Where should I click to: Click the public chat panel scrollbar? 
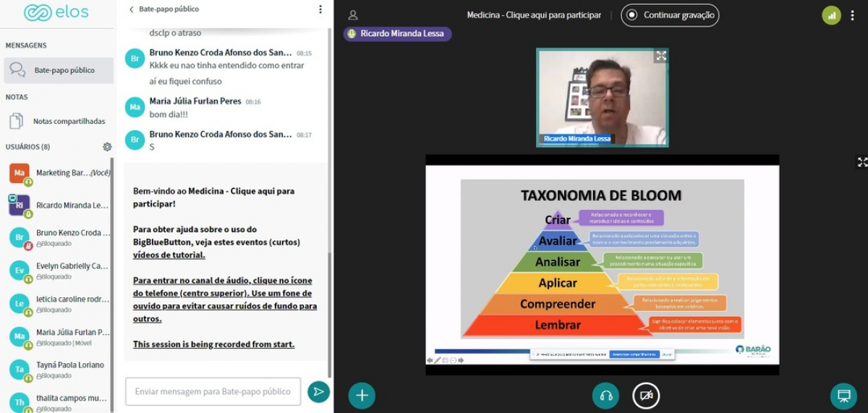[331, 311]
